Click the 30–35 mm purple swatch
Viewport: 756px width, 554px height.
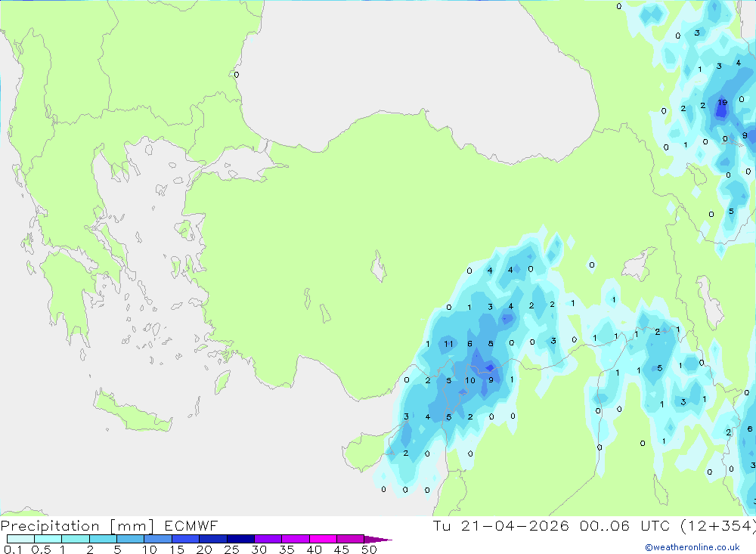[268, 539]
